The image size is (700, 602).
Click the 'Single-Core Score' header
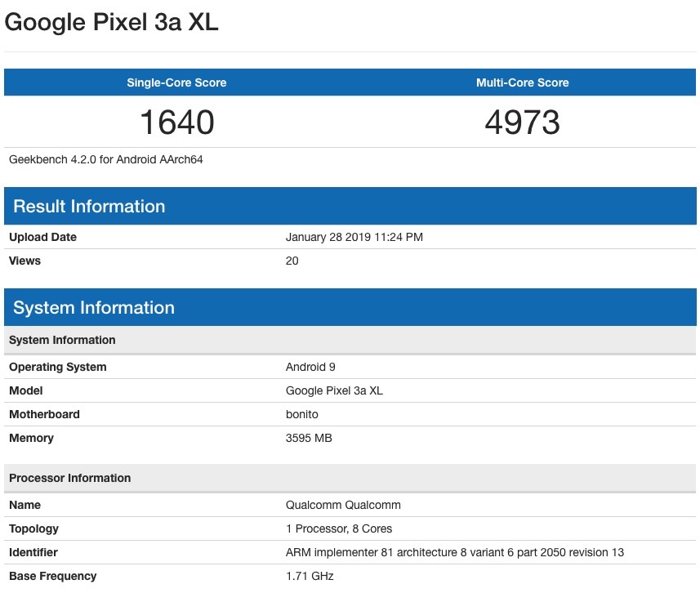point(176,82)
